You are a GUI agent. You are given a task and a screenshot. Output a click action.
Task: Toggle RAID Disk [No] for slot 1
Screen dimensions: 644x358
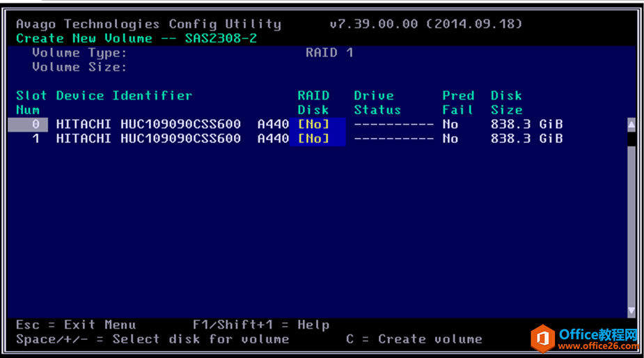tap(314, 139)
